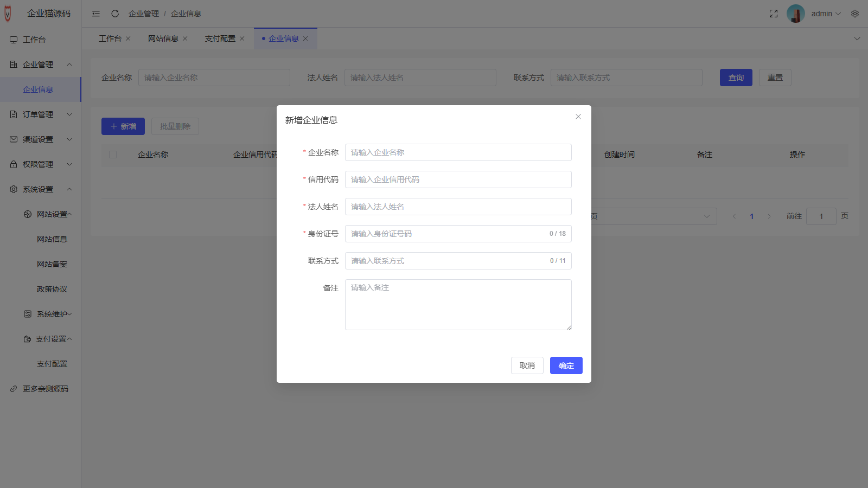Image resolution: width=868 pixels, height=488 pixels.
Task: Check the select-all checkbox in table header
Action: point(113,155)
